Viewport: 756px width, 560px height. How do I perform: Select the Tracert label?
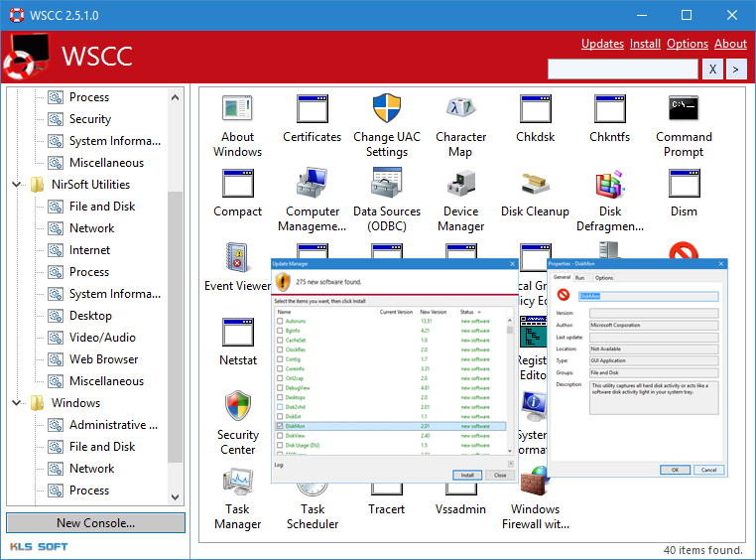387,509
